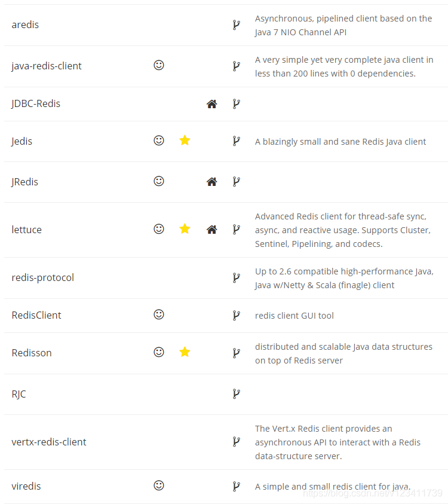The image size is (448, 504).
Task: Click the yellow star in the lettuce row
Action: [x=185, y=229]
